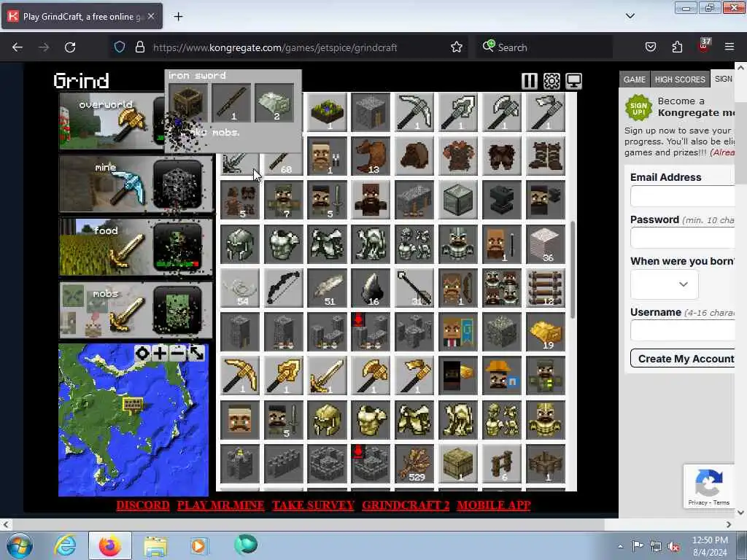Select the arrow item showing 31

(414, 288)
